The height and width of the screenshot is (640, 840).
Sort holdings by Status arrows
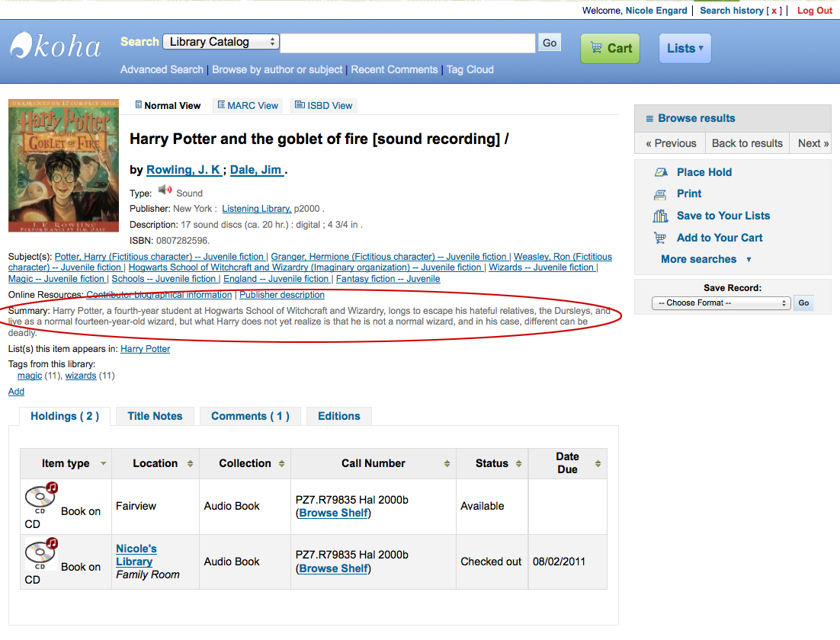click(518, 464)
